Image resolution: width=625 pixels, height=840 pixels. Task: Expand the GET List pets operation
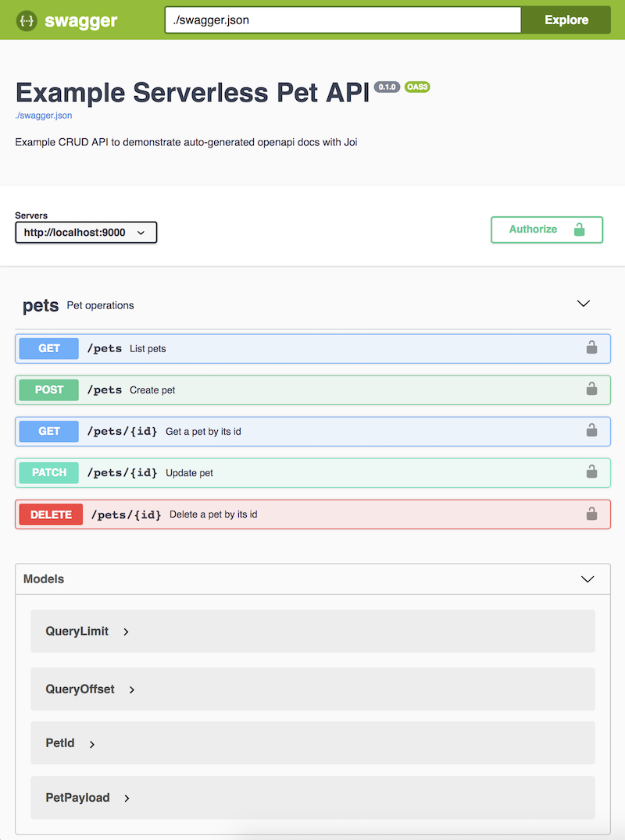pyautogui.click(x=312, y=349)
